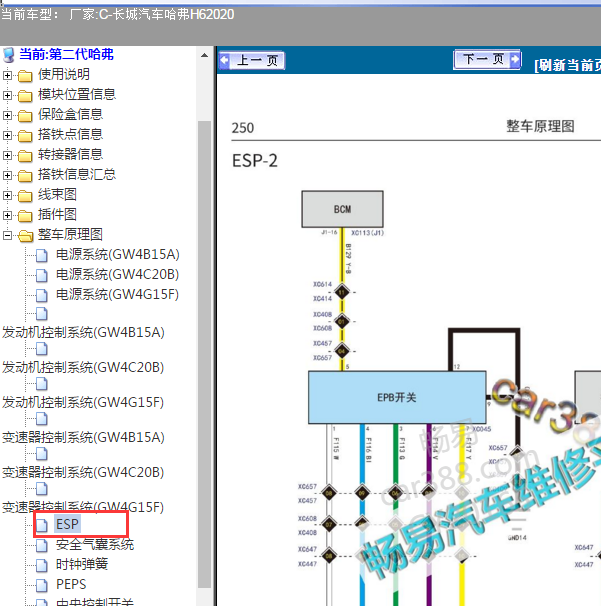Image resolution: width=601 pixels, height=606 pixels.
Task: Expand the 使用说明 folder node
Action: pos(7,75)
